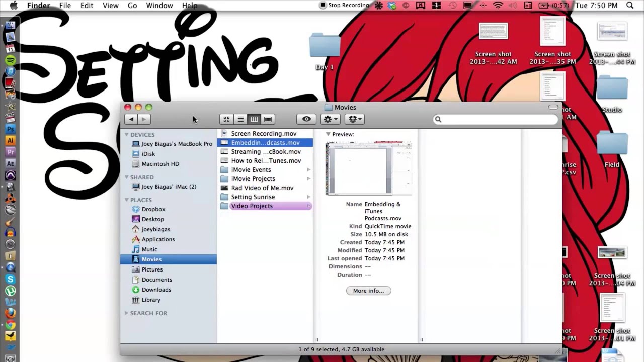Open Premiere Pro from the Dock
The image size is (644, 362).
point(10,152)
